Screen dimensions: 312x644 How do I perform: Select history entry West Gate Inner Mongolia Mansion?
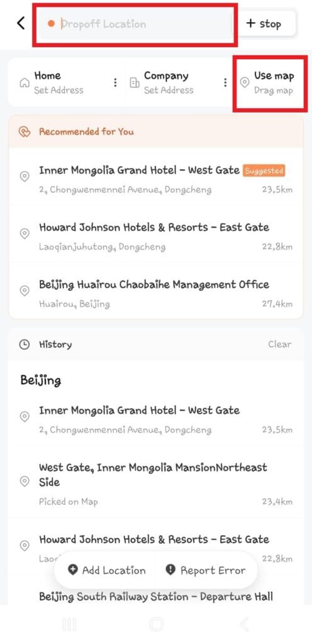(x=156, y=484)
